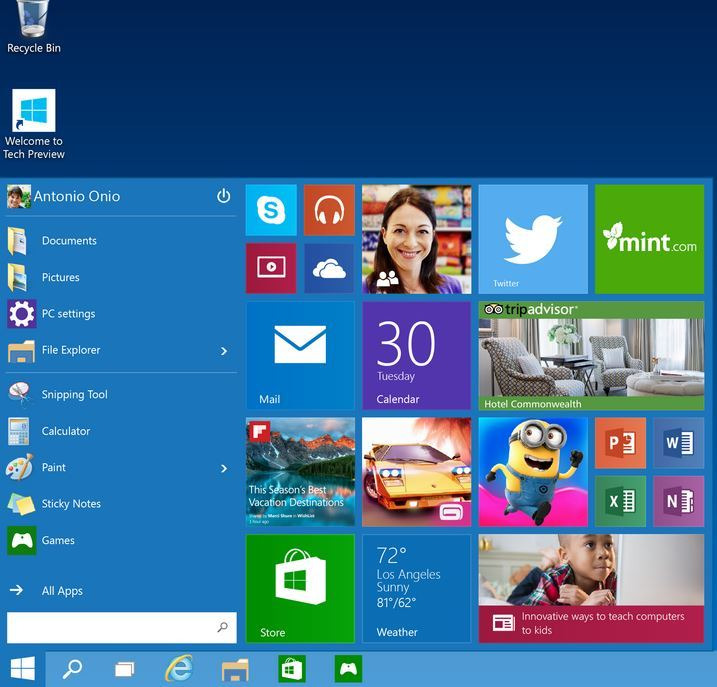Open the Mail tile
717x687 pixels.
300,355
